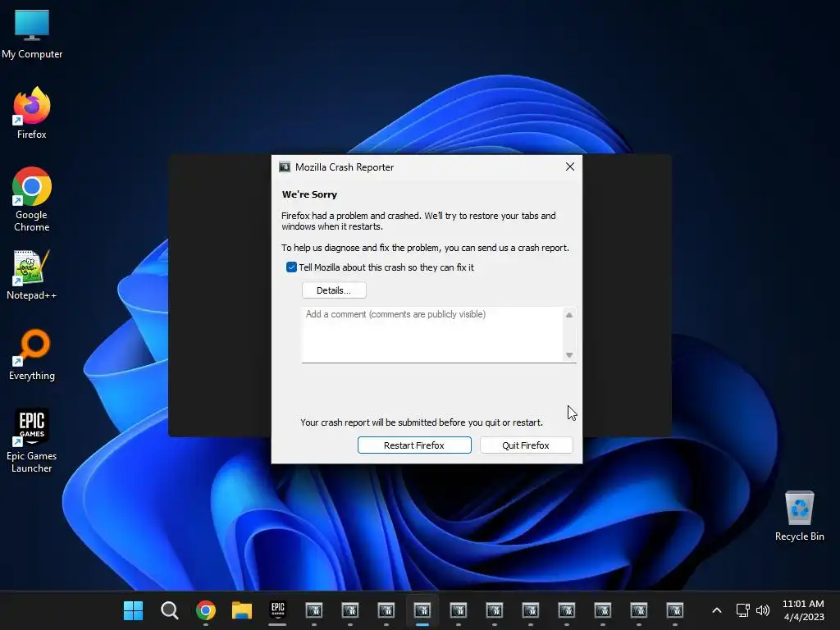Click Restart Firefox button
Screen dimensions: 840x630
point(414,445)
